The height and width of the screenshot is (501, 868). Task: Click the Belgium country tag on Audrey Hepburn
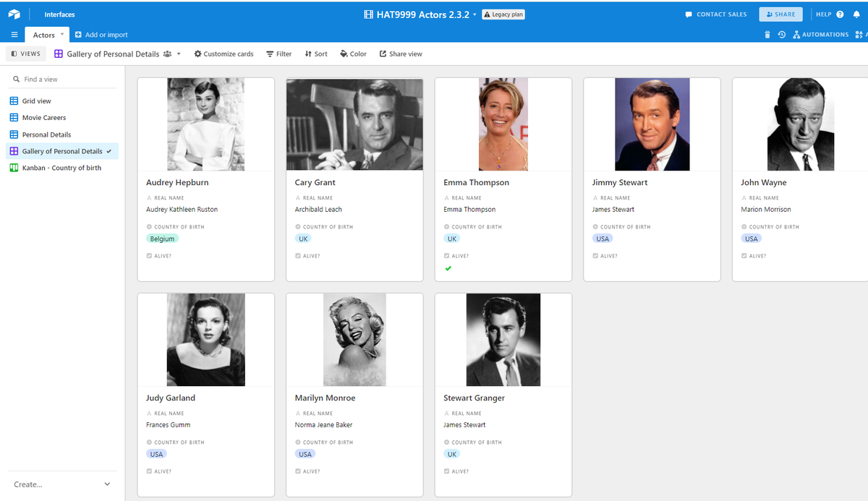pos(162,239)
